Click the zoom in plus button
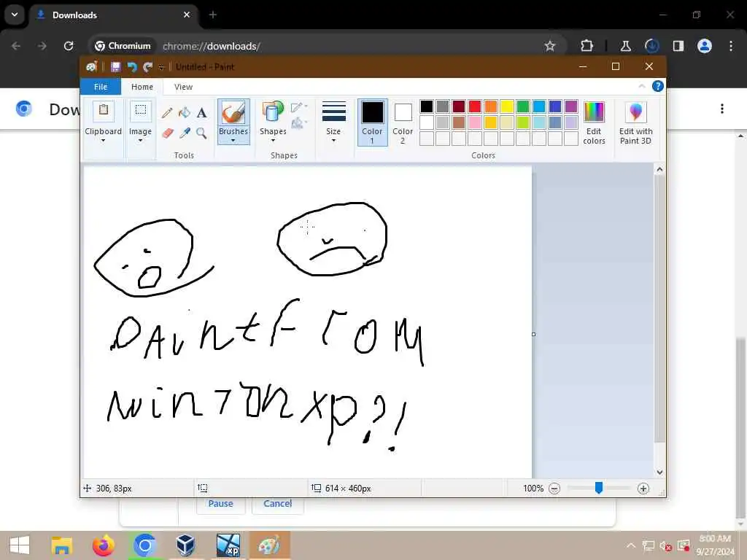Viewport: 747px width, 560px height. tap(643, 488)
